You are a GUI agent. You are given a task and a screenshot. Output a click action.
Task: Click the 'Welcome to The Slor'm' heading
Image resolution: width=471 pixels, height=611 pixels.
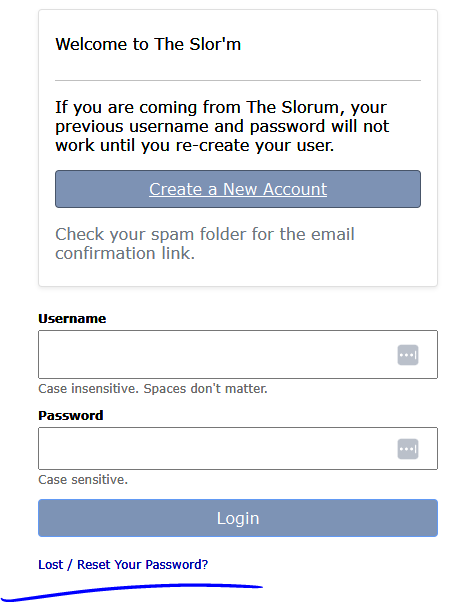click(148, 44)
